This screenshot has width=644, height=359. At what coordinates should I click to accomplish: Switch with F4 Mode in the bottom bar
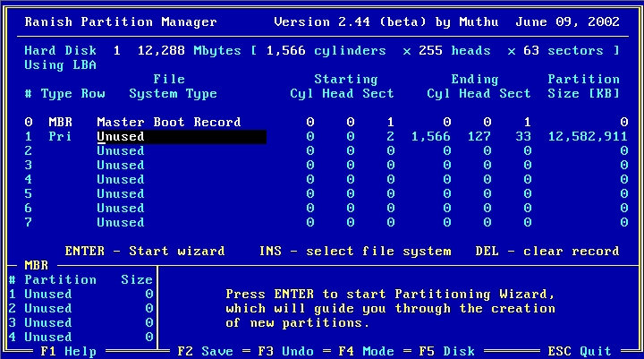click(366, 352)
